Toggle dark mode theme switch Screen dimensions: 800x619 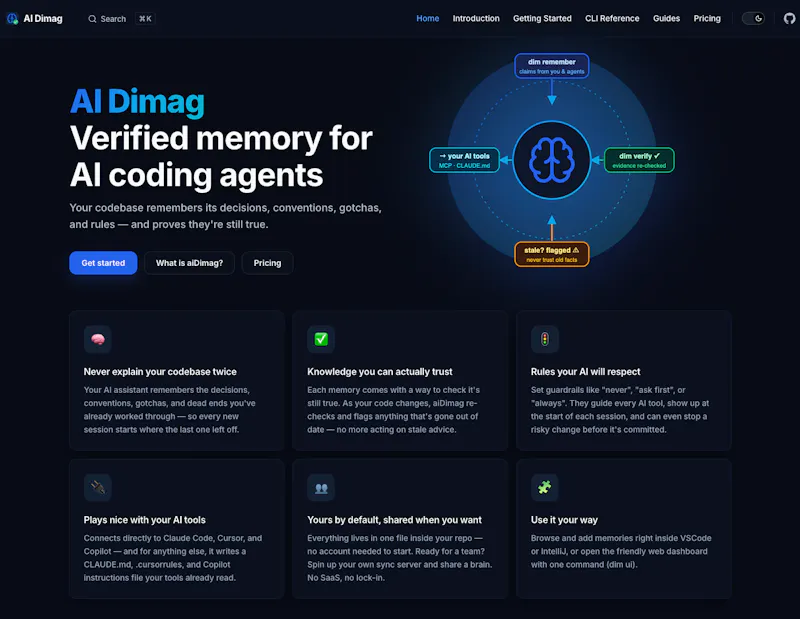tap(753, 18)
